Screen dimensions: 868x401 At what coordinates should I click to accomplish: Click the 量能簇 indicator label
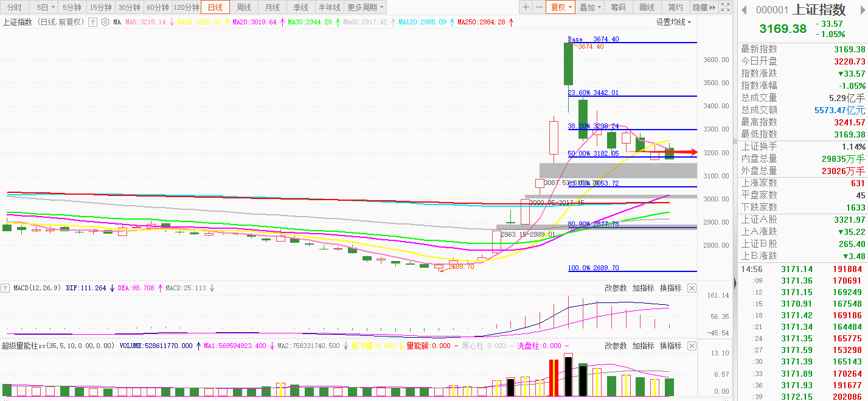point(428,346)
